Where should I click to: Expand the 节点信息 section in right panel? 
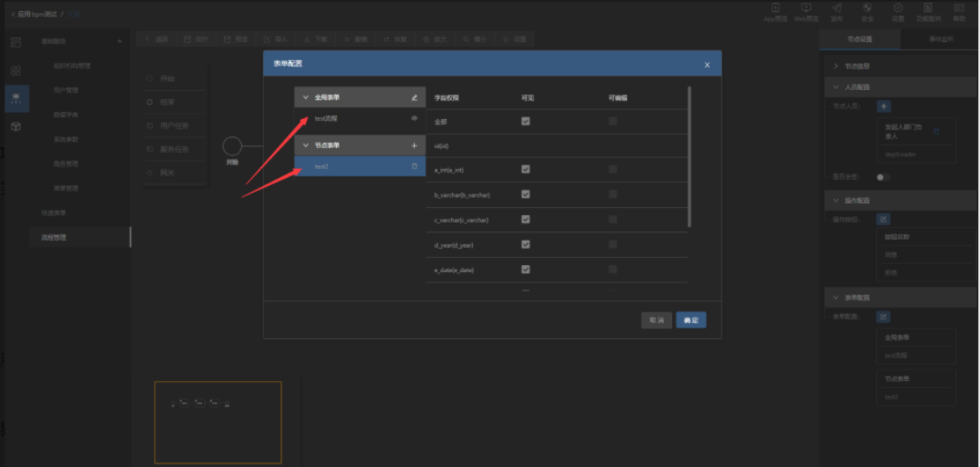coord(836,66)
